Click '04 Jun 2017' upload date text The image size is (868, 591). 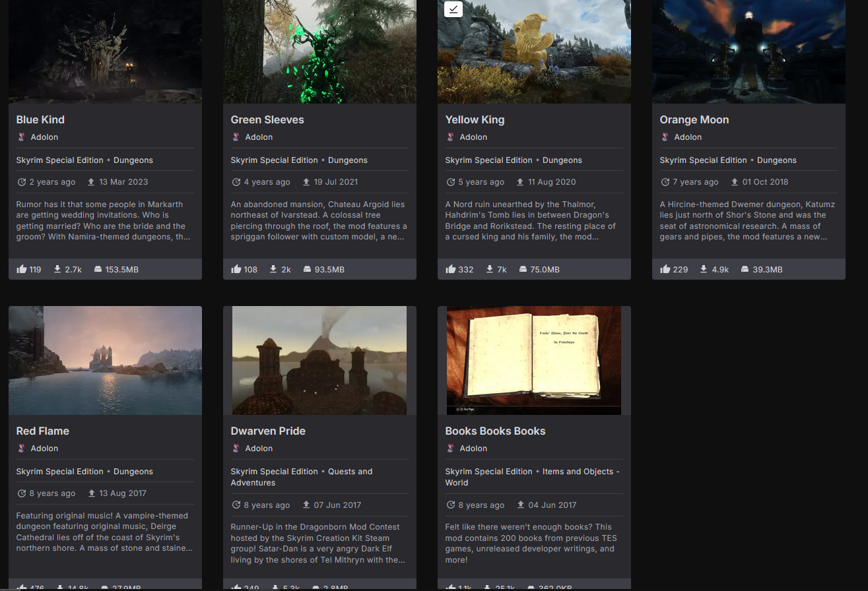552,505
